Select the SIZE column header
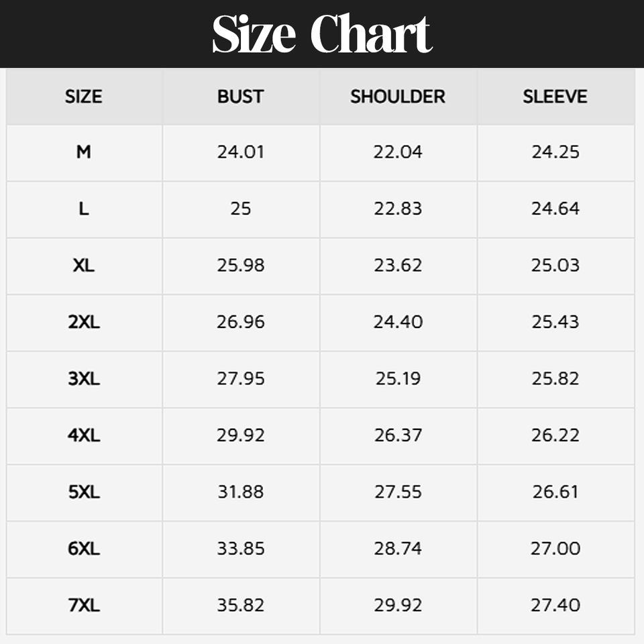644x644 pixels. point(84,97)
